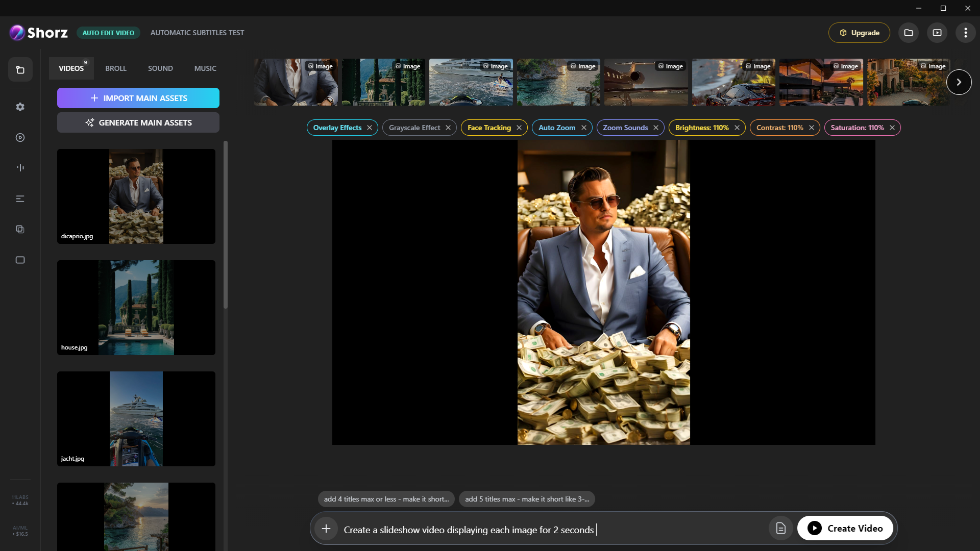This screenshot has width=980, height=551.
Task: Open the script document icon beside Create Video
Action: [x=780, y=528]
